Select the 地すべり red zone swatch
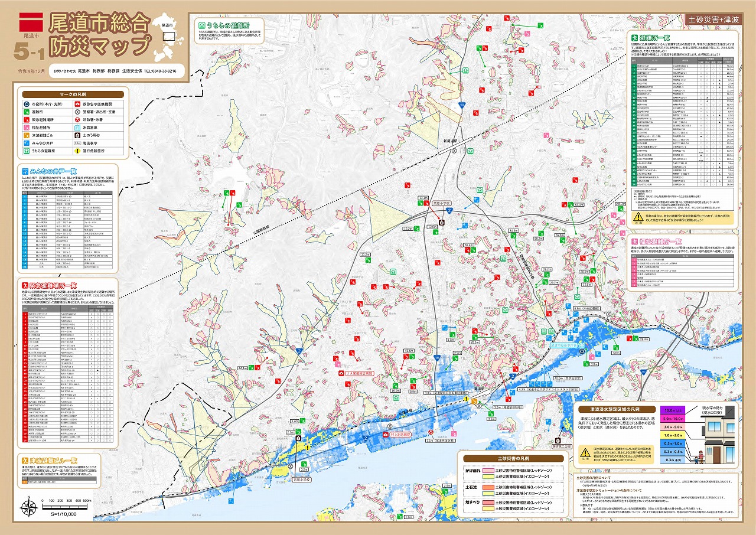756x535 pixels. [488, 503]
